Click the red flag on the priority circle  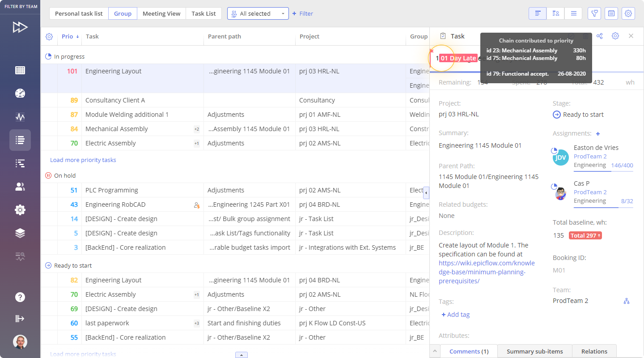coord(432,51)
